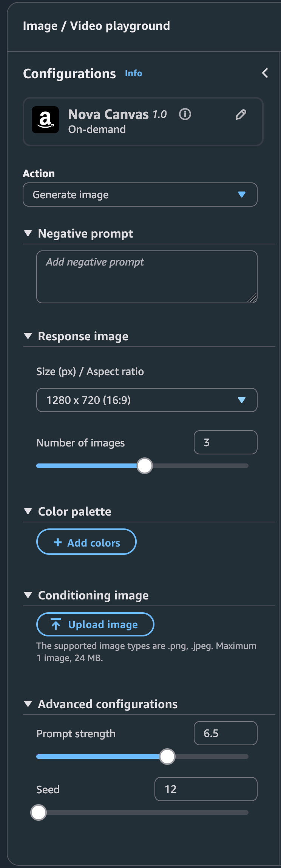Click the Add colors button
The height and width of the screenshot is (868, 281).
(x=86, y=542)
